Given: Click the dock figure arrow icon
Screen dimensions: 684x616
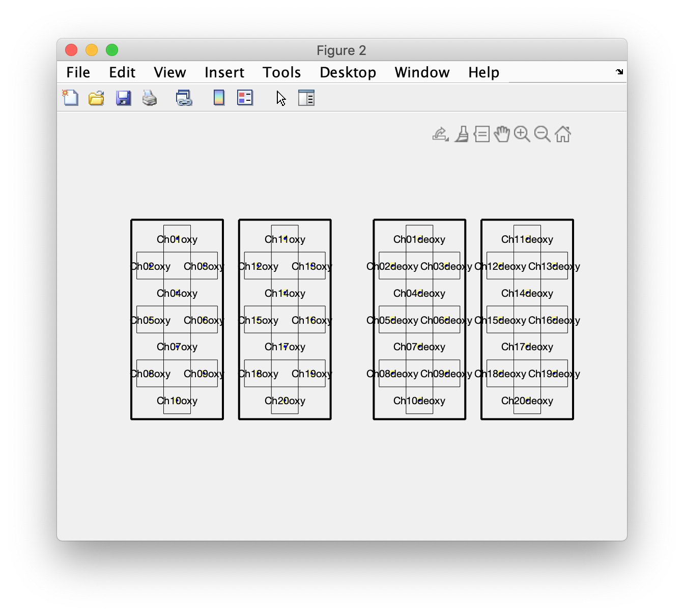Looking at the screenshot, I should pyautogui.click(x=619, y=72).
